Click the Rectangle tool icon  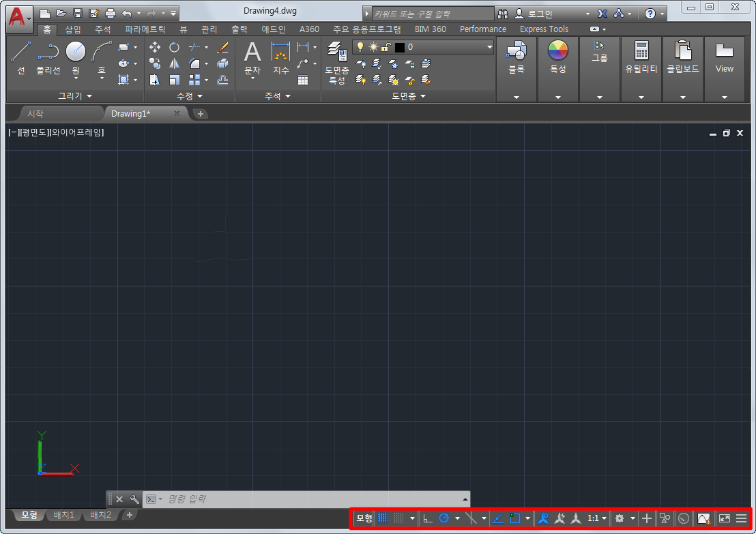pos(124,47)
